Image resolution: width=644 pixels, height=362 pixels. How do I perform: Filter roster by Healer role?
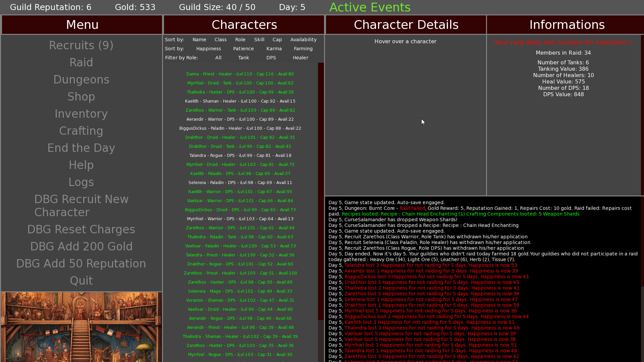[x=301, y=58]
